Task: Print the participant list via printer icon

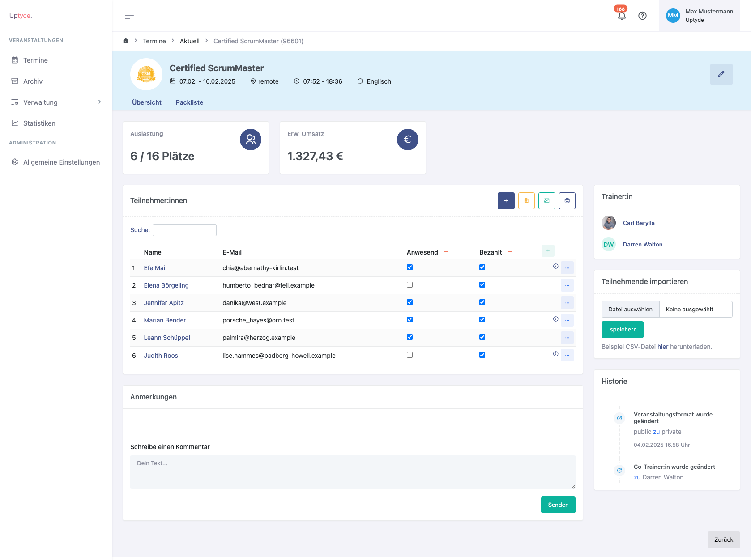Action: pyautogui.click(x=567, y=201)
